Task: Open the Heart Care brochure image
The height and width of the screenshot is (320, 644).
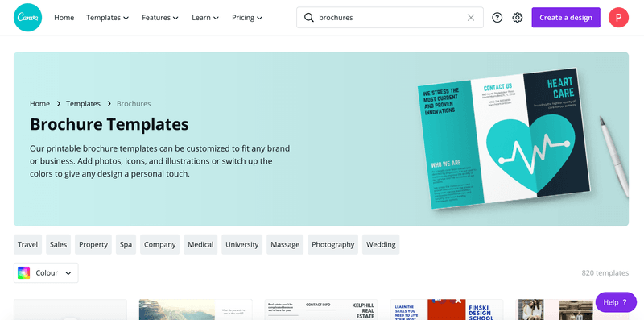Action: (x=504, y=138)
